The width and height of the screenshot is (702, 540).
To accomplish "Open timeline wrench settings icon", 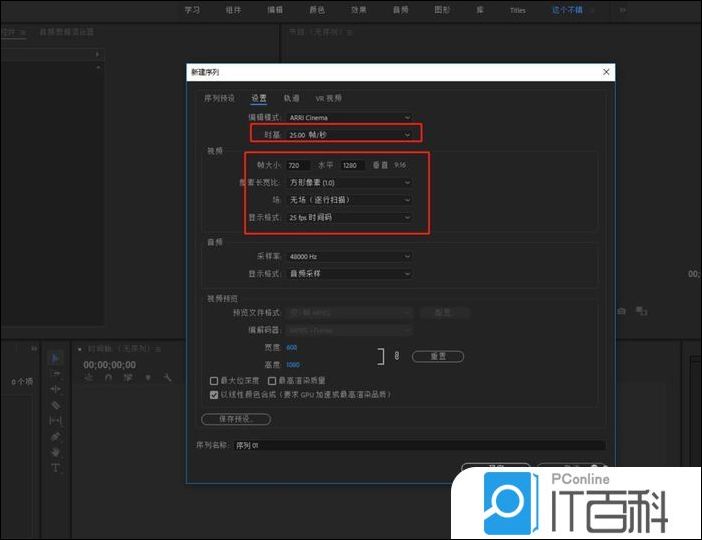I will (x=167, y=378).
